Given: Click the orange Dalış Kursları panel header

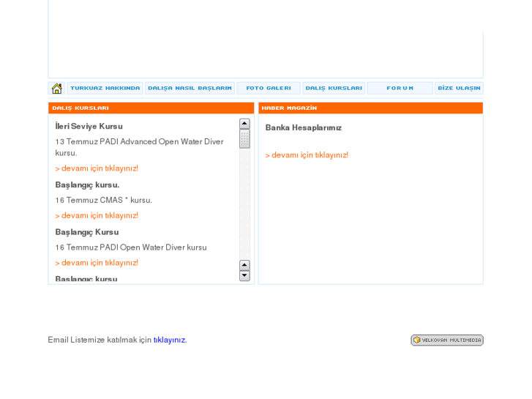Looking at the screenshot, I should (151, 108).
